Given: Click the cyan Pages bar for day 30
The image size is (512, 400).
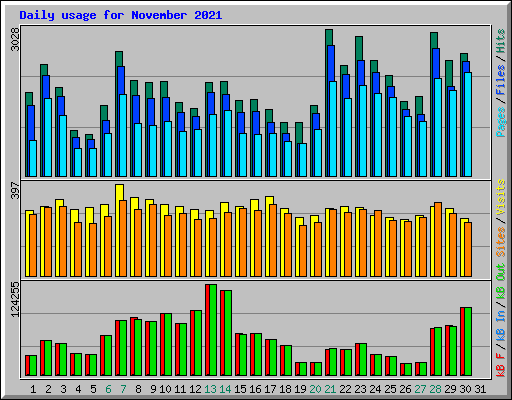Looking at the screenshot, I should point(468,124).
